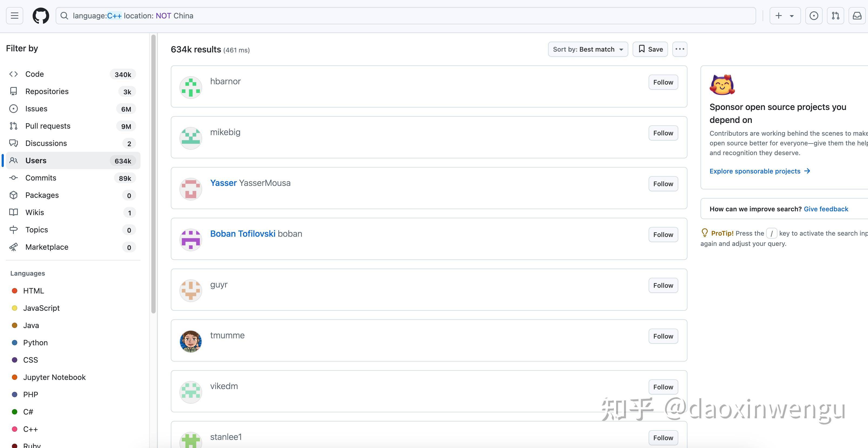
Task: Open the guyr username
Action: [x=219, y=285]
